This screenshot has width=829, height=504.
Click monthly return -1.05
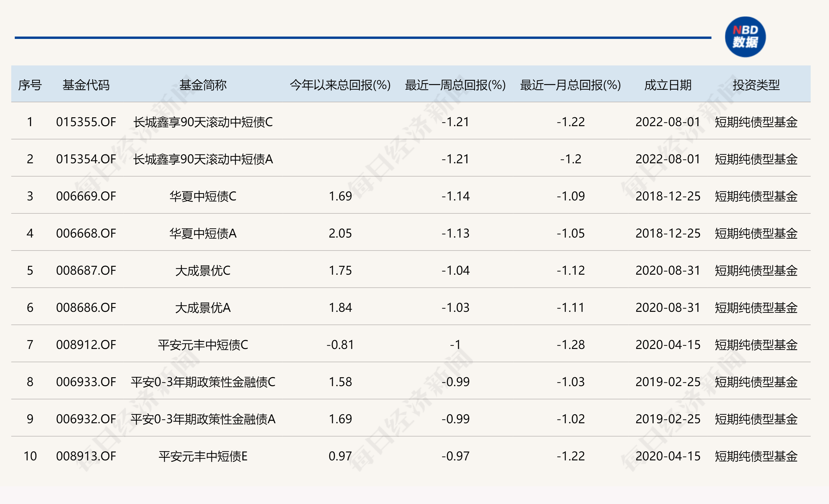[x=571, y=233]
